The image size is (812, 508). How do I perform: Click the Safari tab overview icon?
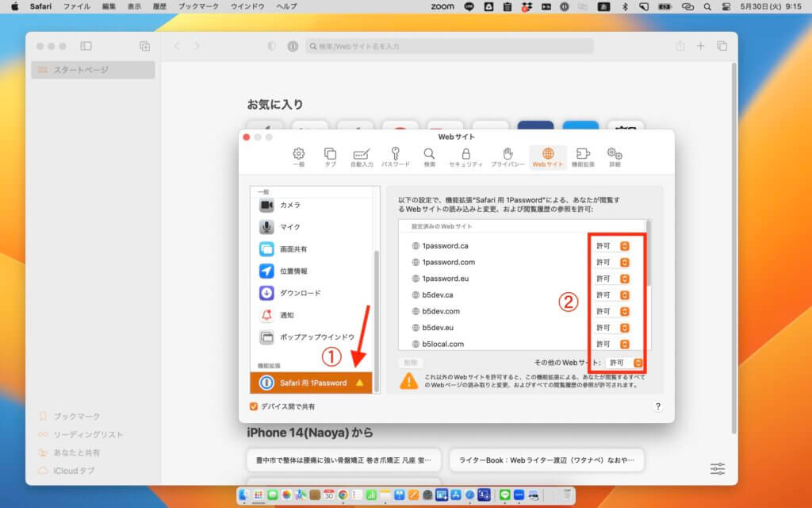(x=722, y=46)
